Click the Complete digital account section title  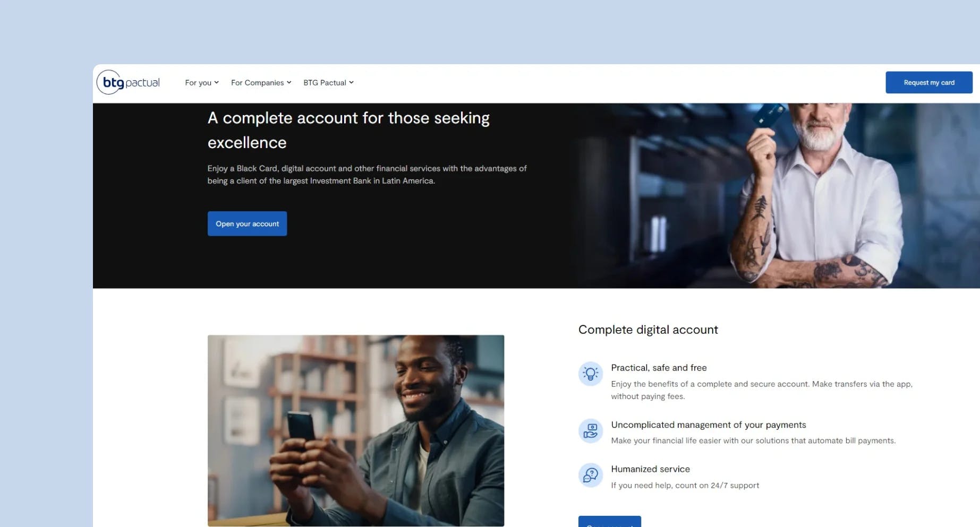(x=648, y=330)
